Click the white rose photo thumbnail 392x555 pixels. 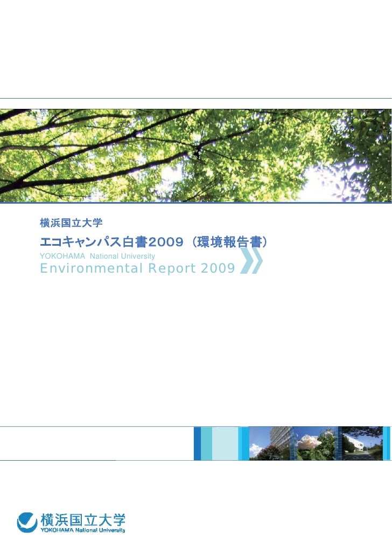[x=316, y=443]
